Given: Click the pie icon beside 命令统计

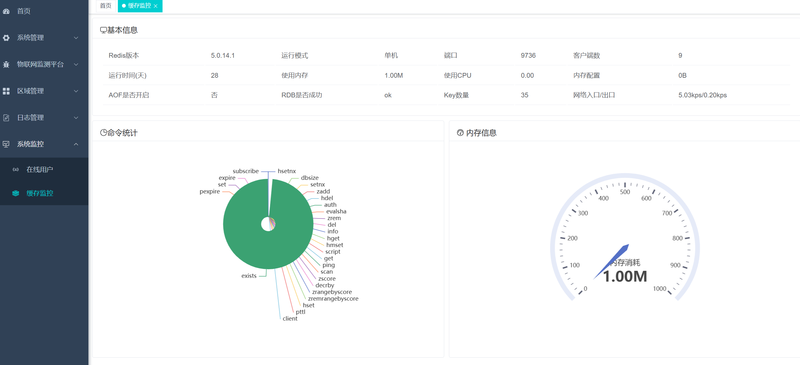Looking at the screenshot, I should point(103,133).
